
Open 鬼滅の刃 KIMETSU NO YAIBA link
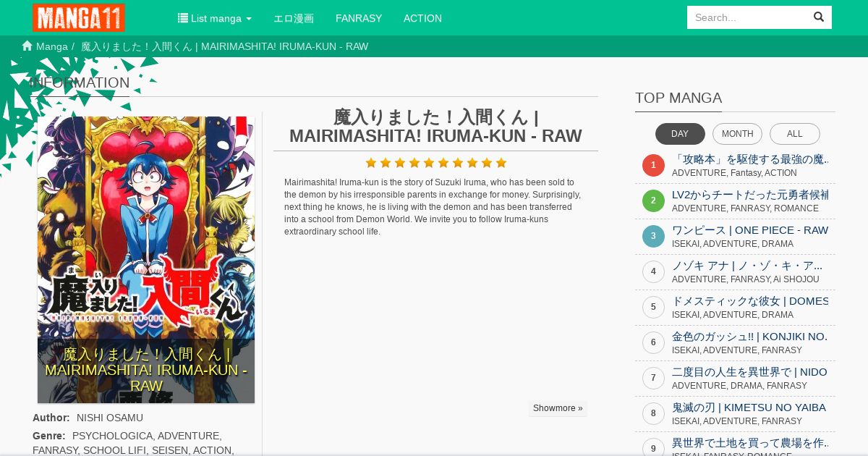[x=749, y=408]
